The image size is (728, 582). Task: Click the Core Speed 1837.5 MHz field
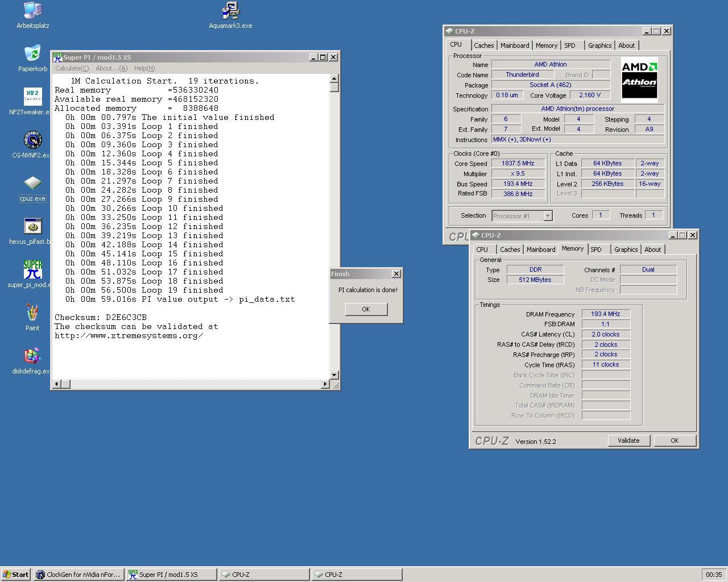[x=517, y=164]
